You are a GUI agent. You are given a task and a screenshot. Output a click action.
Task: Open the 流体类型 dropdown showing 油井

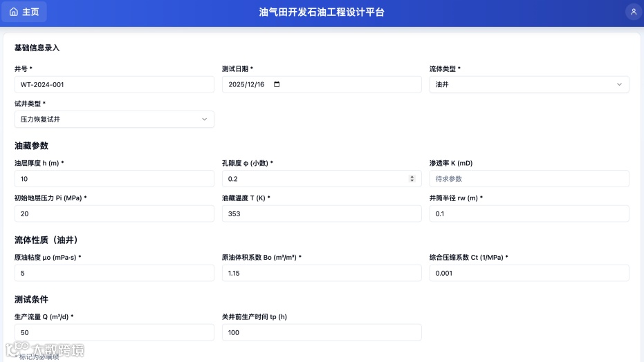coord(529,84)
